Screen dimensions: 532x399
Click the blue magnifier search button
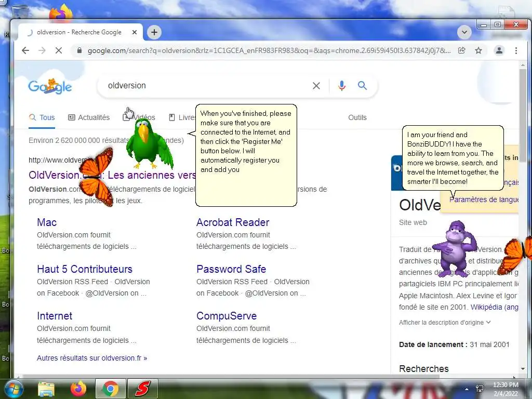pos(362,86)
